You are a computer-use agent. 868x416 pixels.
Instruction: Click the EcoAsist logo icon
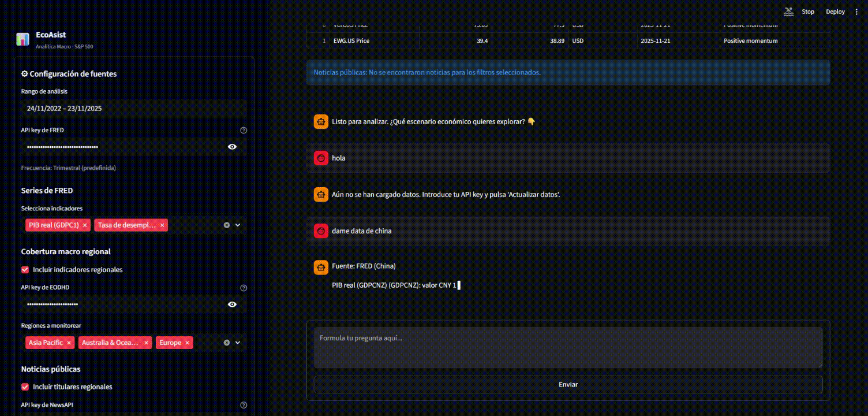tap(23, 39)
